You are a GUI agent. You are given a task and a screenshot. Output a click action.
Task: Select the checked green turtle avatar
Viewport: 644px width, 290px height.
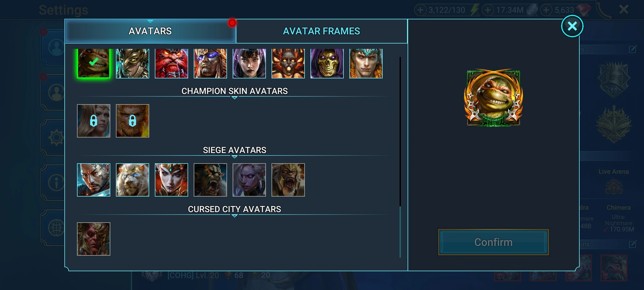coord(94,63)
